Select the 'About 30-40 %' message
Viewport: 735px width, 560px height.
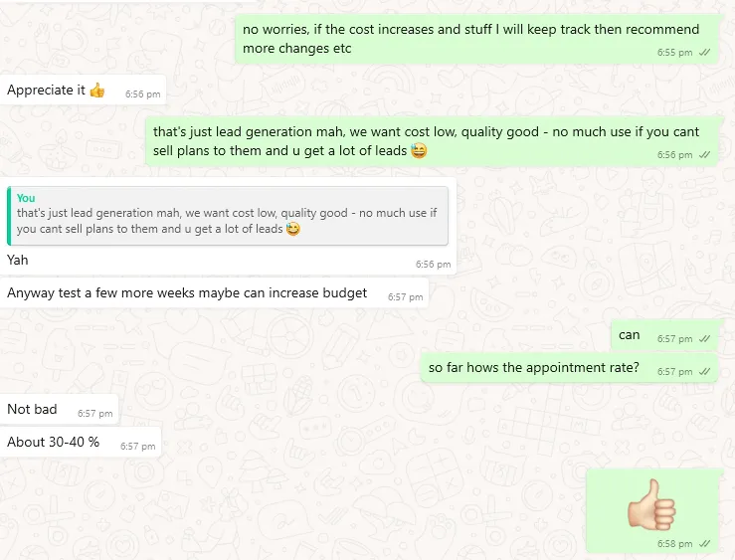click(x=81, y=443)
